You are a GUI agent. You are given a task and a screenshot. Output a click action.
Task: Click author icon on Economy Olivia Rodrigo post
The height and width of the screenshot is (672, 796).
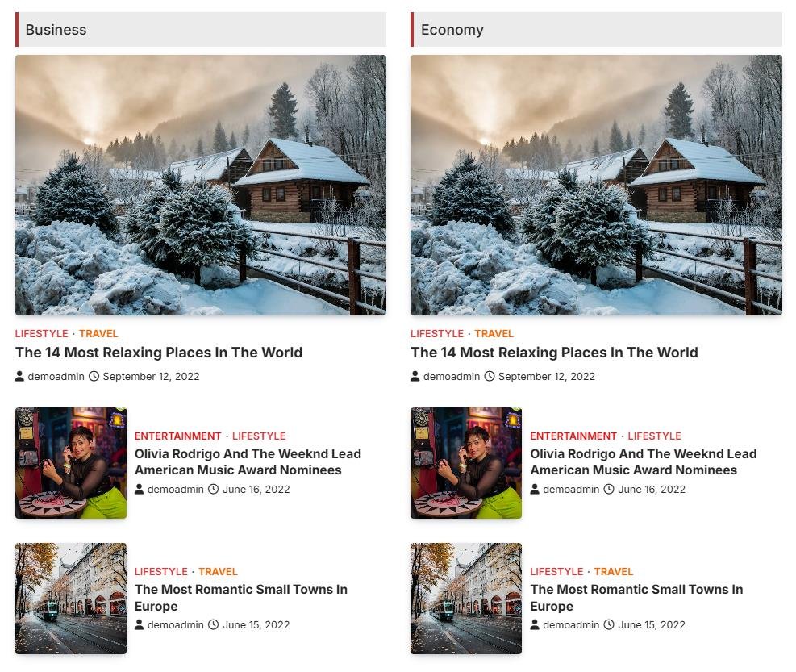(535, 489)
